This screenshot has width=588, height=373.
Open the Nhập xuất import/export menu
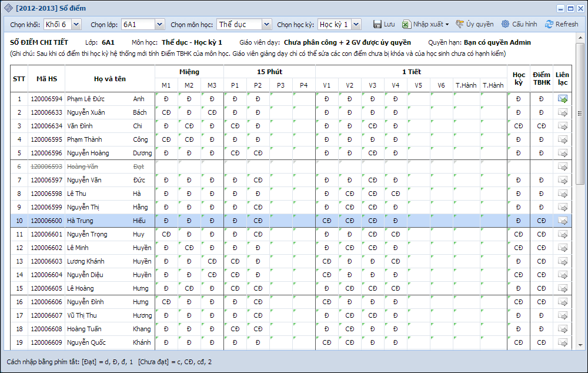[x=425, y=24]
